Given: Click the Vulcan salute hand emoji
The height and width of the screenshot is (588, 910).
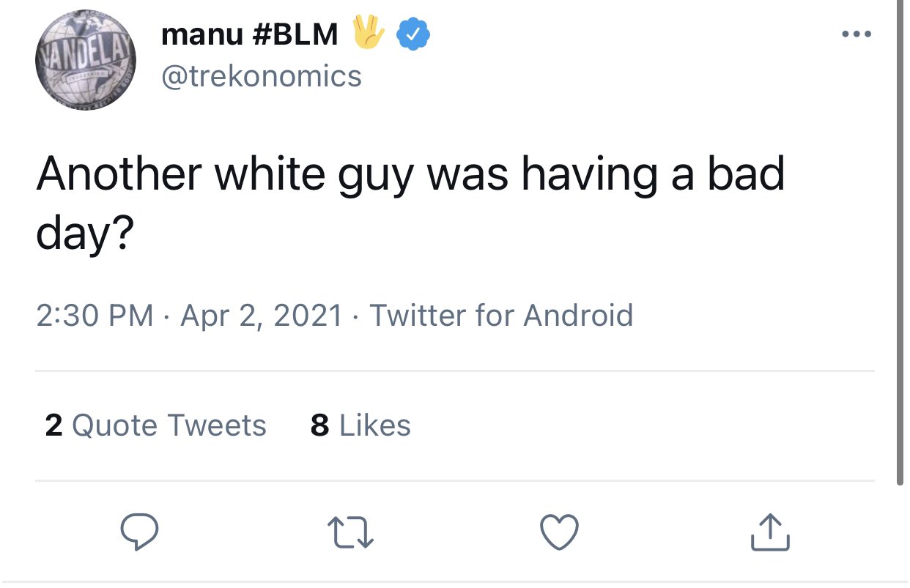Looking at the screenshot, I should tap(369, 33).
